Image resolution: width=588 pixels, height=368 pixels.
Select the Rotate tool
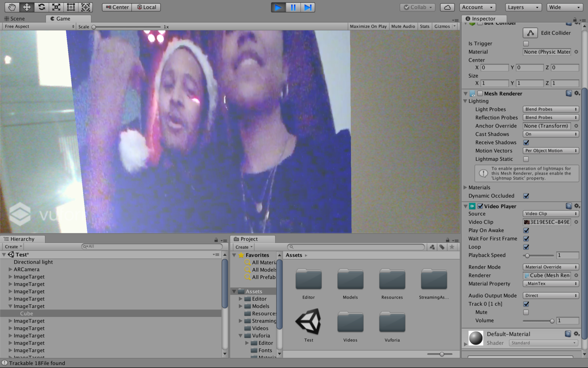pyautogui.click(x=41, y=7)
